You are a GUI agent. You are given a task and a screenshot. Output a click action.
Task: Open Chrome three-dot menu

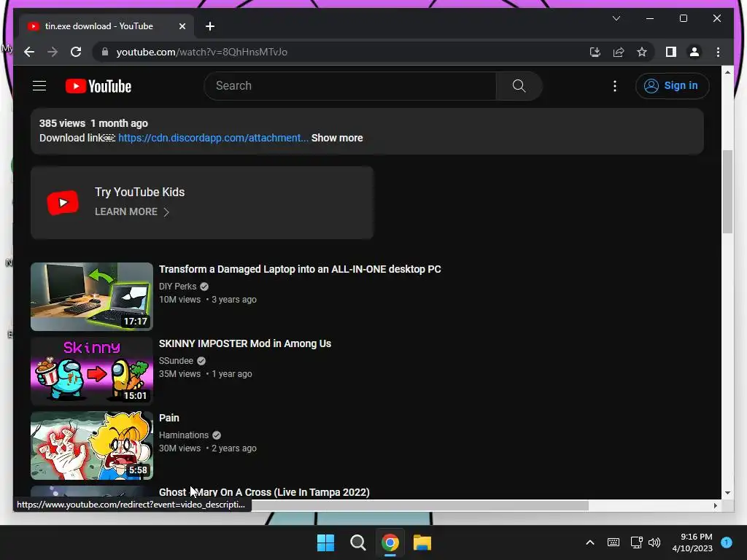tap(718, 52)
